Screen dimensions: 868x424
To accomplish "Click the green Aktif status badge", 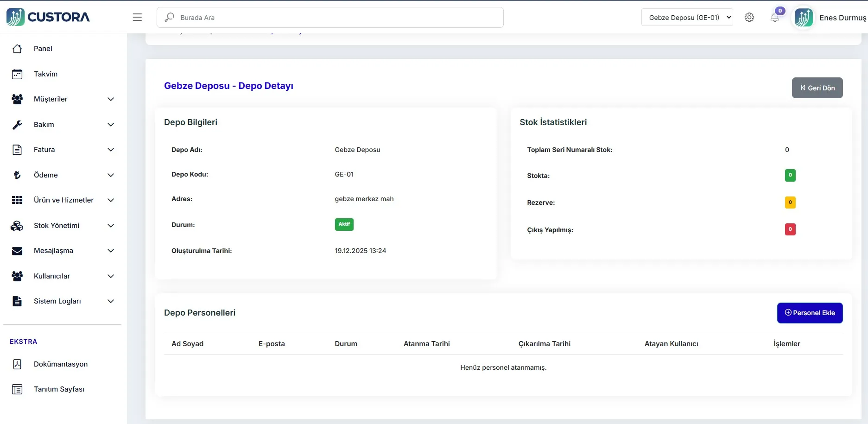I will tap(344, 224).
